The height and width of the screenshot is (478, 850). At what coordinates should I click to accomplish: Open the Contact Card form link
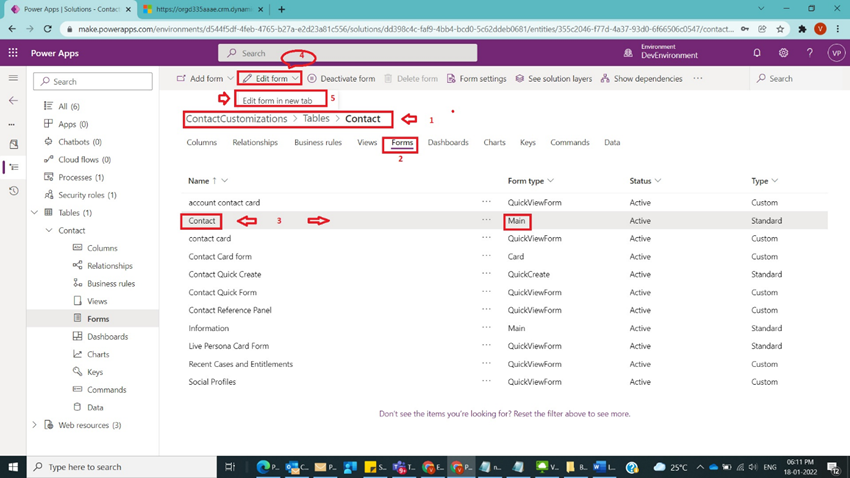tap(220, 256)
